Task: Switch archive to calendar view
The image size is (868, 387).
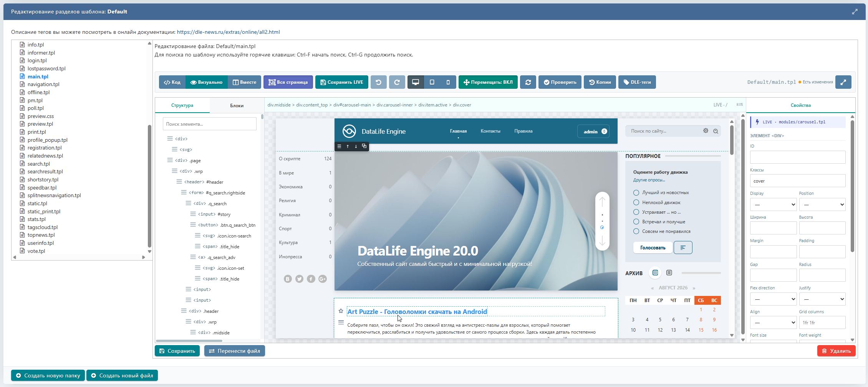Action: 655,273
